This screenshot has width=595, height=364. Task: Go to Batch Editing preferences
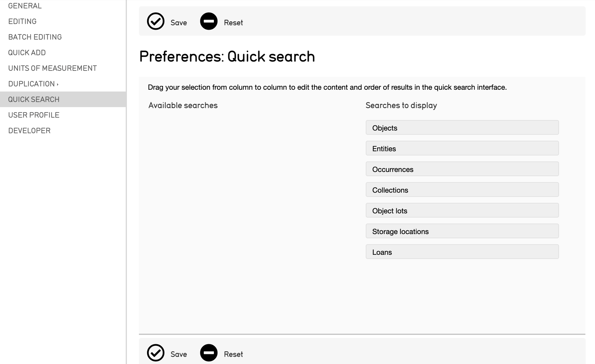tap(35, 37)
